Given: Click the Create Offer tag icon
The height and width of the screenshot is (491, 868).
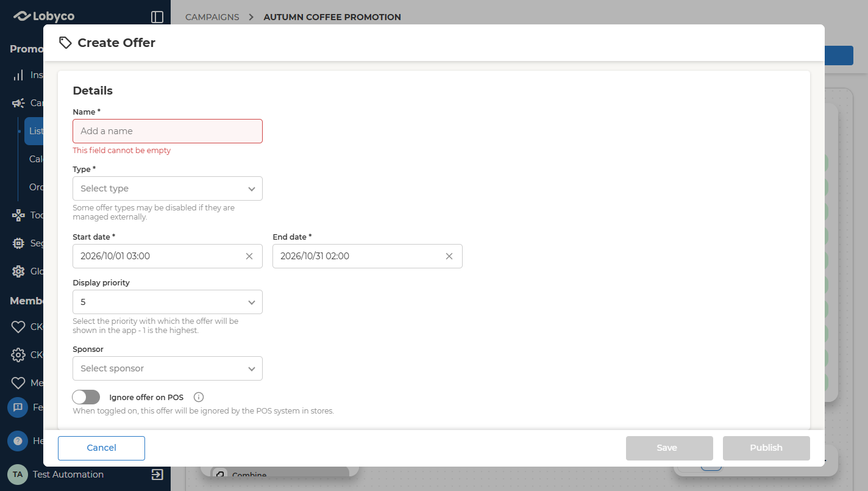Looking at the screenshot, I should tap(65, 43).
